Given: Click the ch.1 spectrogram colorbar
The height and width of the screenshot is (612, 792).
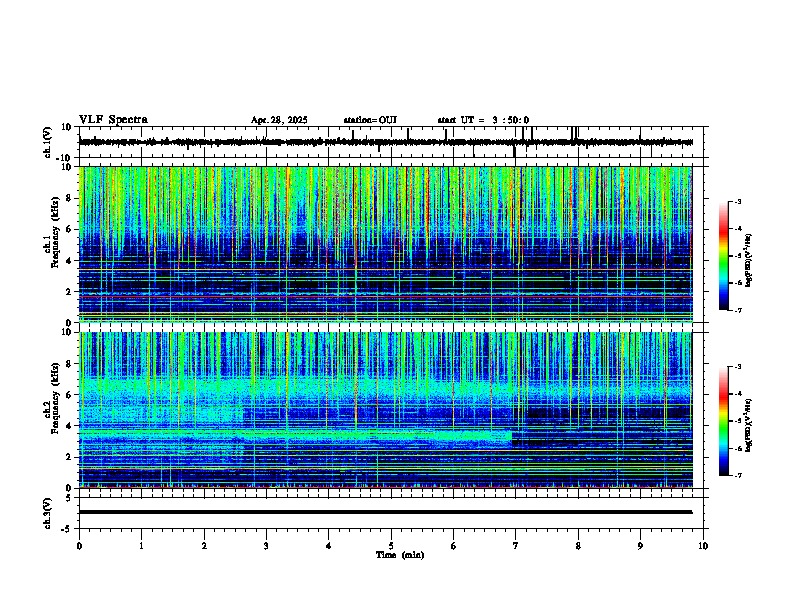Looking at the screenshot, I should [x=723, y=255].
